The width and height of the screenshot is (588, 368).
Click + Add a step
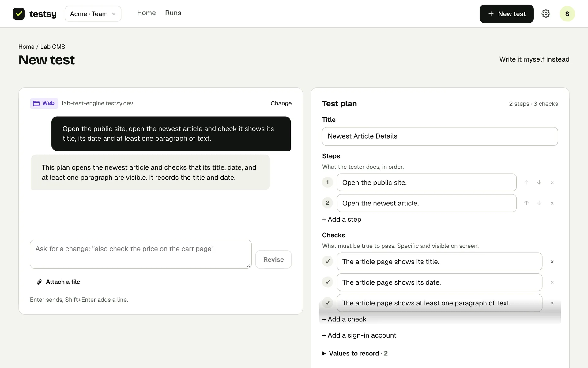click(342, 219)
